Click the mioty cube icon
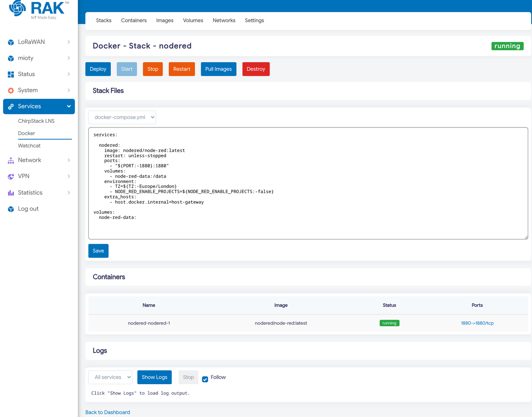 click(x=11, y=58)
